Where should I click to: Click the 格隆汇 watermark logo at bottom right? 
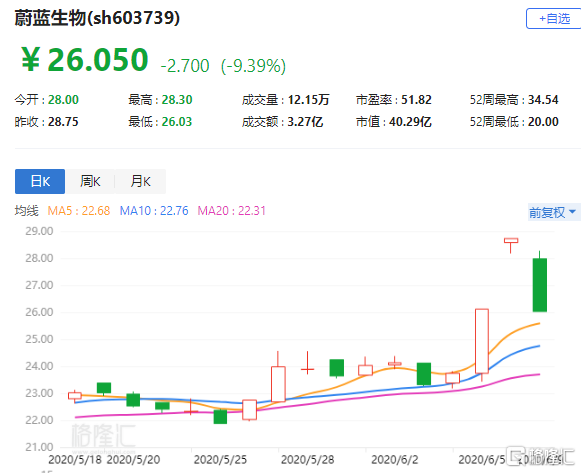(x=540, y=457)
